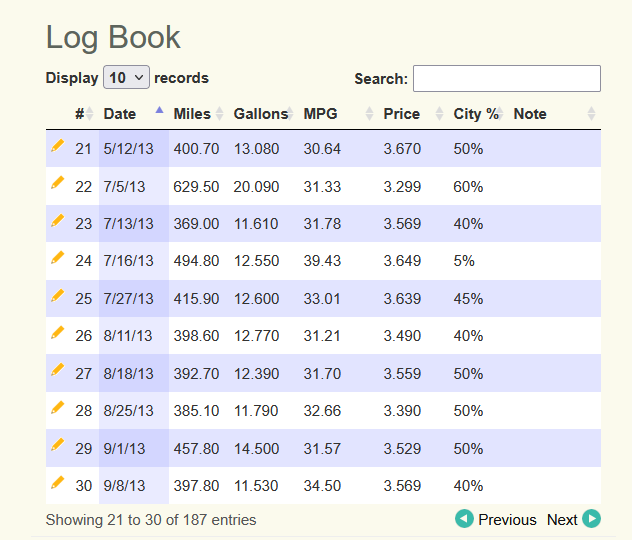
Task: Sort table by Date column header
Action: (133, 114)
